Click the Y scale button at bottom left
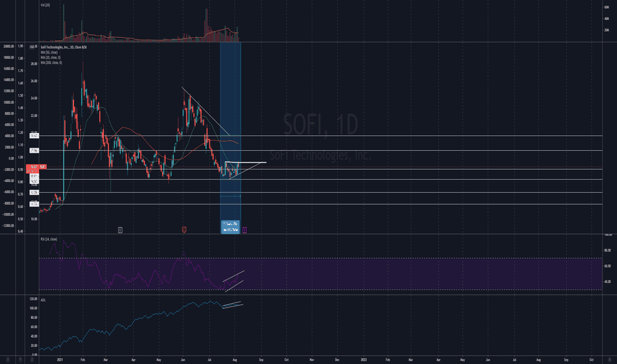Image resolution: width=617 pixels, height=364 pixels. point(20,359)
